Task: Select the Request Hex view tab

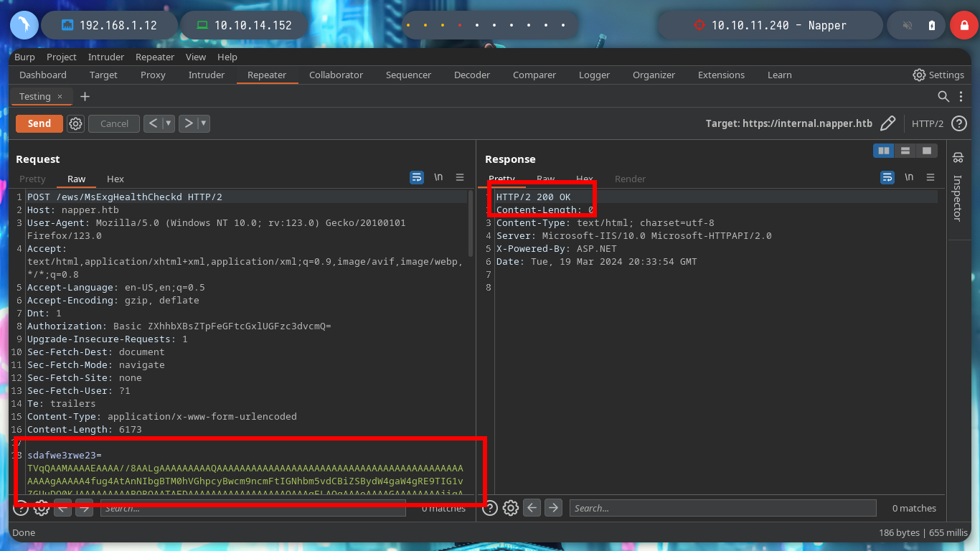Action: (116, 179)
